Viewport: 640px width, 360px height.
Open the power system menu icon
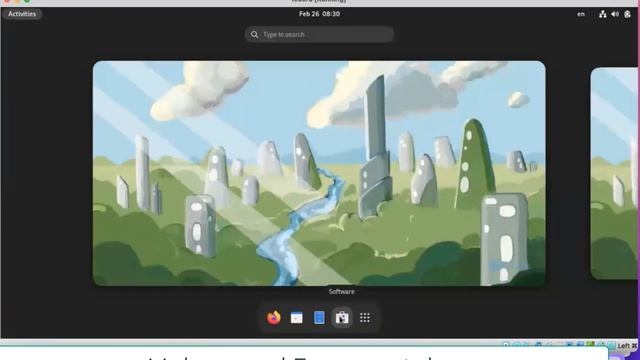(x=628, y=14)
